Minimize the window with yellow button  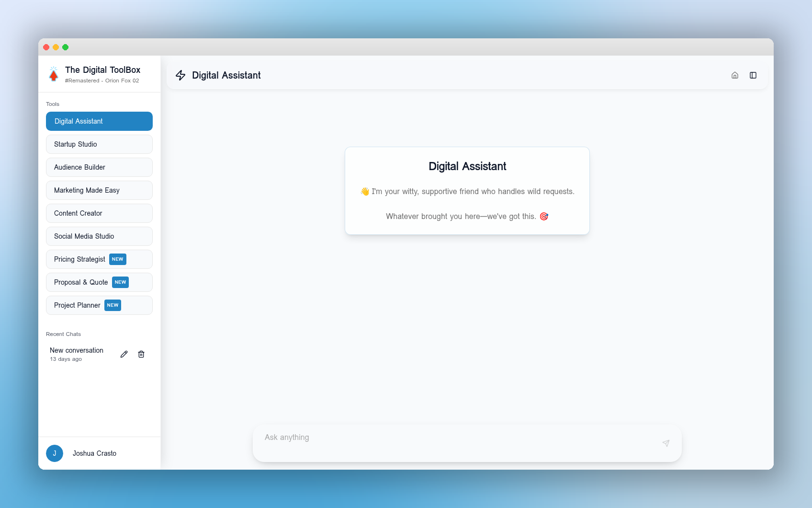pos(56,47)
